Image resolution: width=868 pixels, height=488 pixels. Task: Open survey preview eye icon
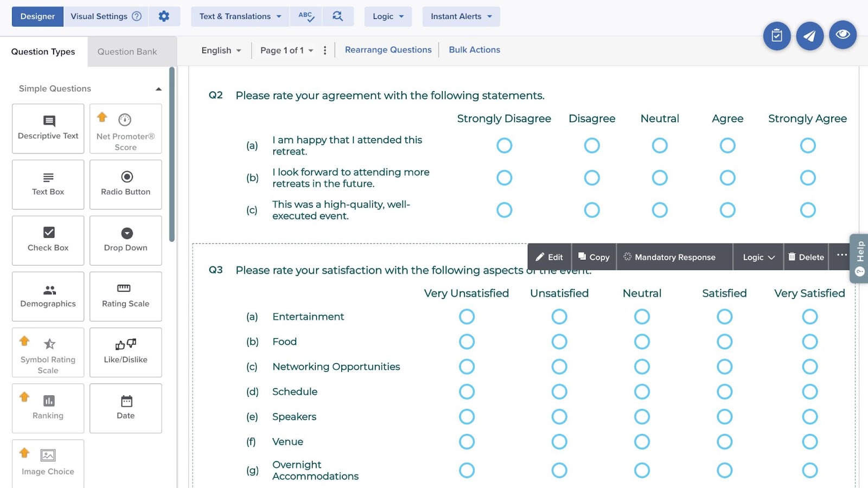843,35
